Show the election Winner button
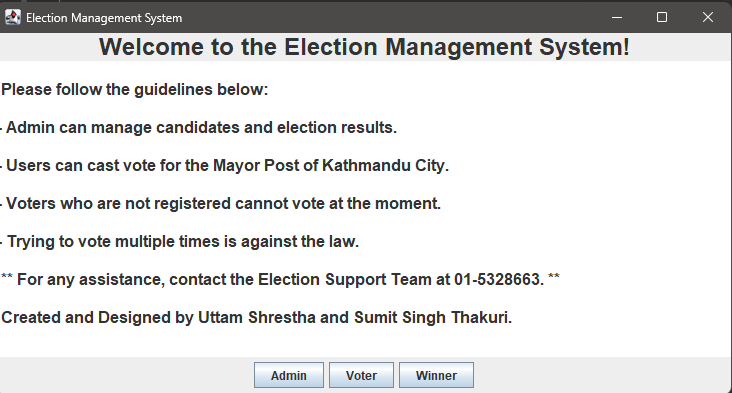732x393 pixels. (436, 375)
